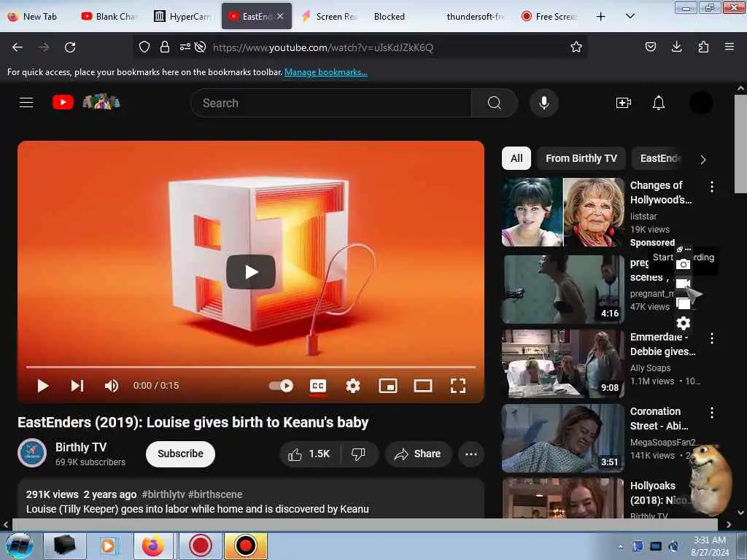Subscribe to Birthly TV
Image resolution: width=747 pixels, height=560 pixels.
tap(181, 454)
